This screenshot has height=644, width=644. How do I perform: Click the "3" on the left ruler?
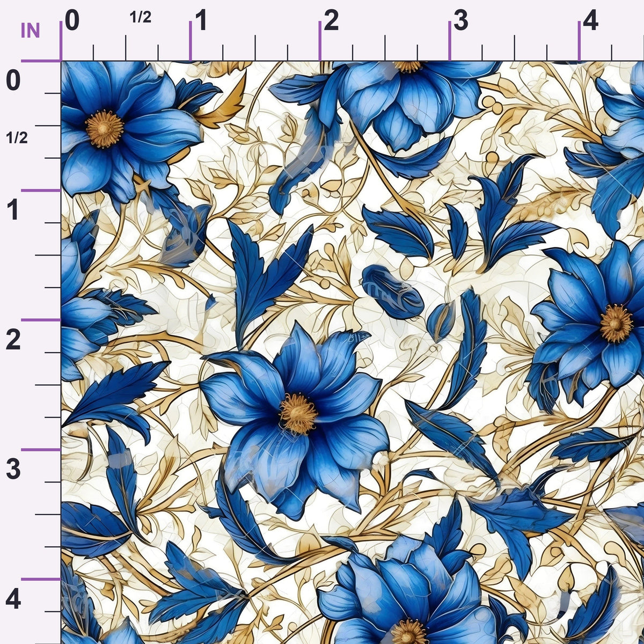[x=13, y=470]
